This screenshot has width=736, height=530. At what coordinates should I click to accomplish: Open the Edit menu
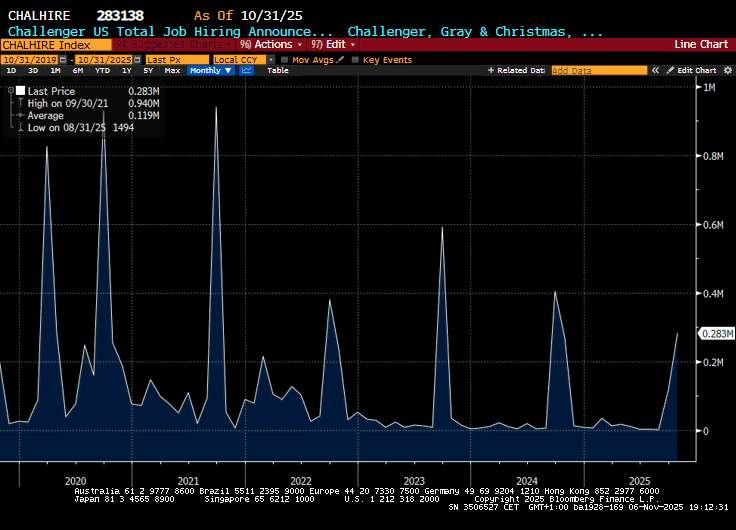pyautogui.click(x=332, y=44)
